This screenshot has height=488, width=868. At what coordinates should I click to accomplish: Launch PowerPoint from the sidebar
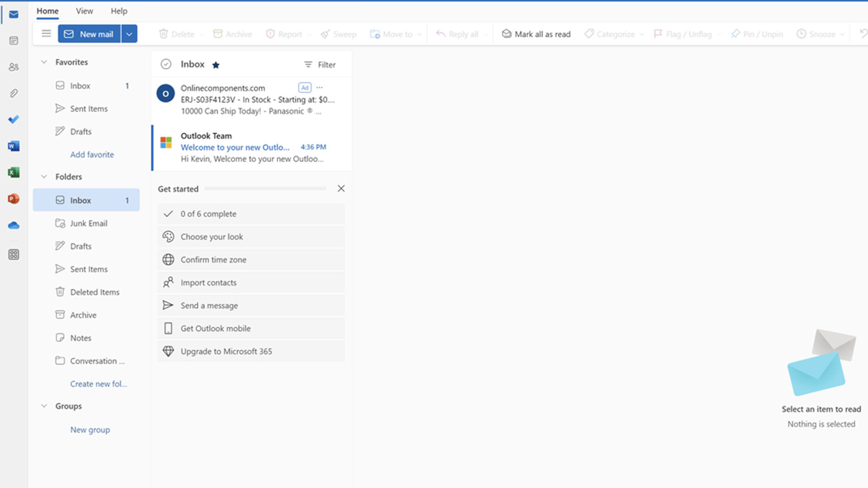(14, 198)
